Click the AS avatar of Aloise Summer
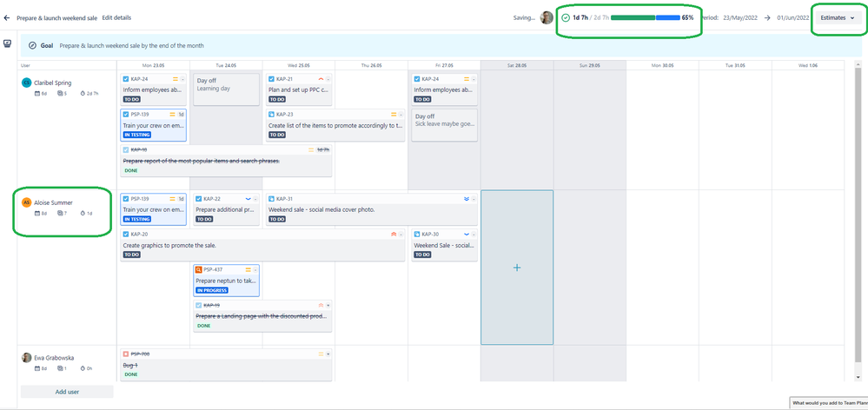868x410 pixels. point(26,202)
